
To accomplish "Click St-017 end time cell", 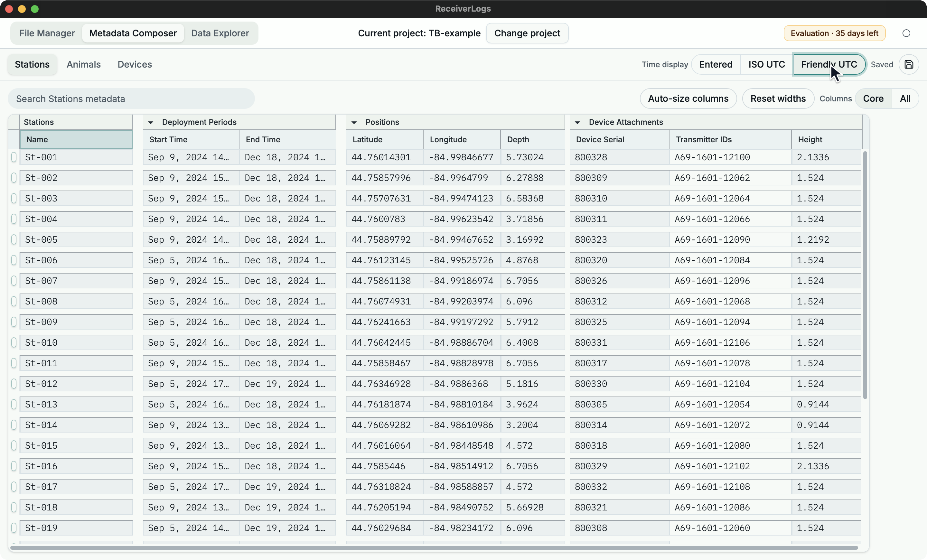I will 287,487.
